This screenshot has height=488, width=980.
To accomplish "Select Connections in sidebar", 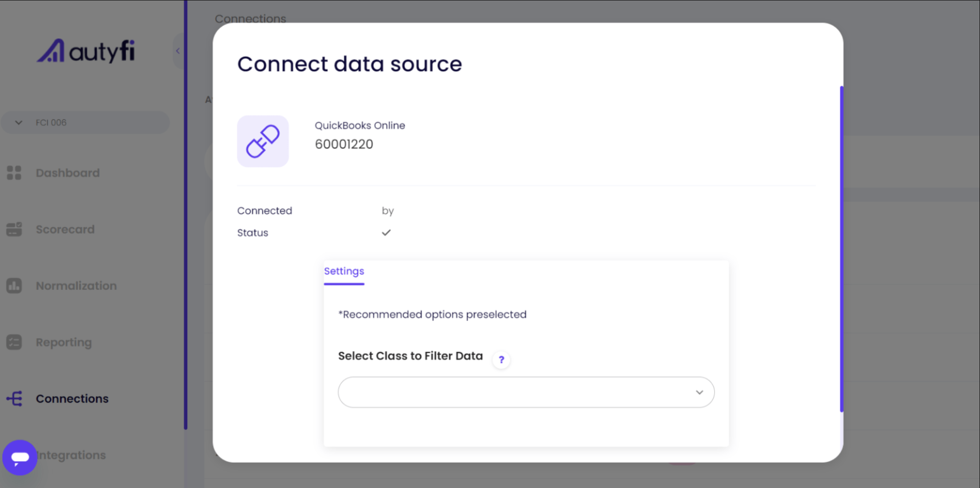I will [x=72, y=399].
